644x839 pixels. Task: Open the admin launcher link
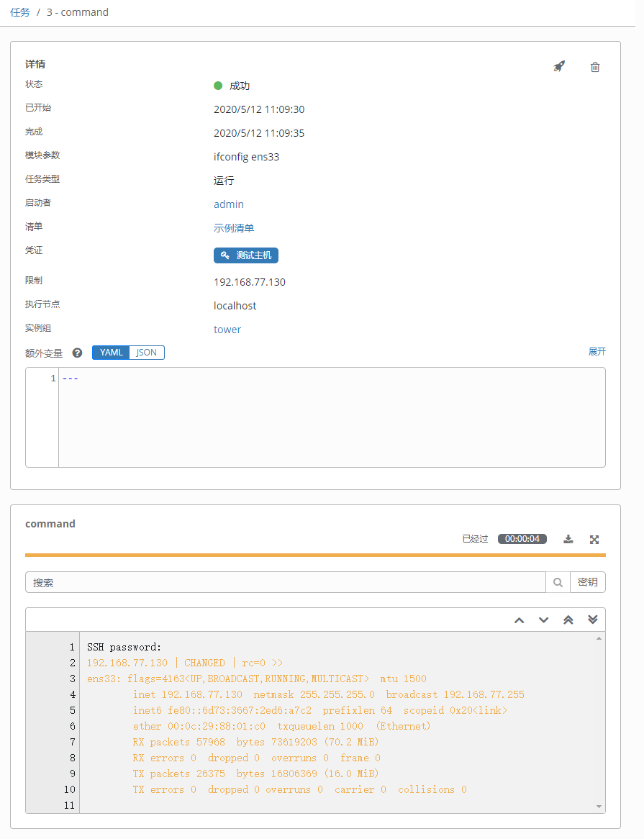[229, 204]
